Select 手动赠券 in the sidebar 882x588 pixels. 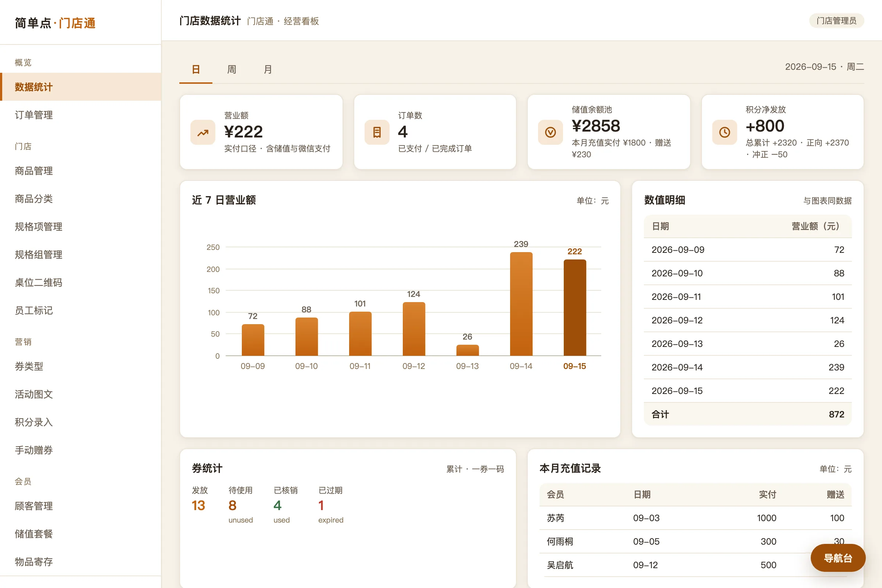(x=80, y=450)
